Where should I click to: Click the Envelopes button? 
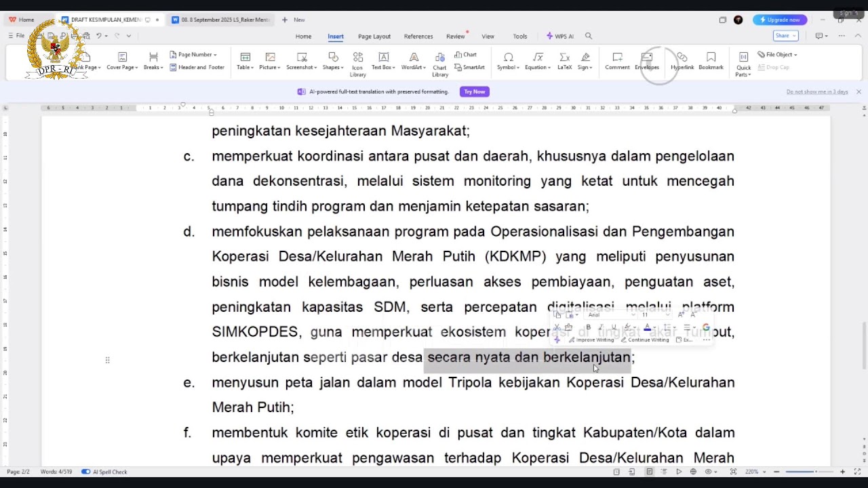coord(647,61)
